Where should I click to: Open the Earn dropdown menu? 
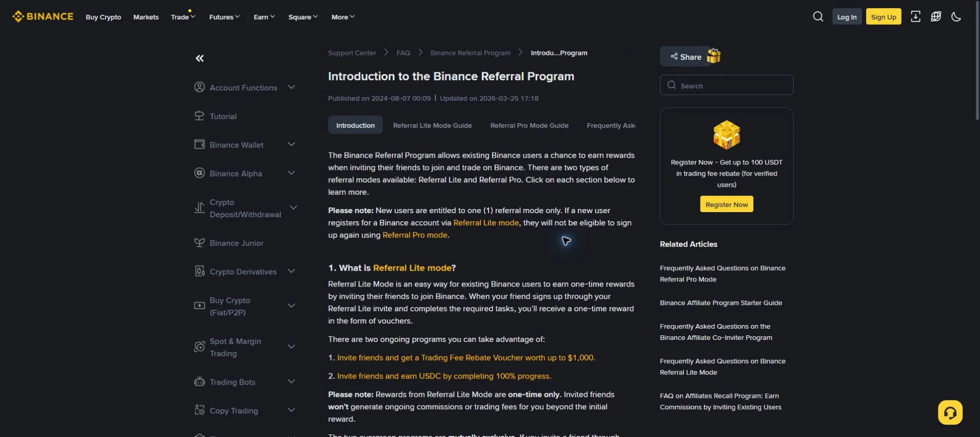pos(264,17)
